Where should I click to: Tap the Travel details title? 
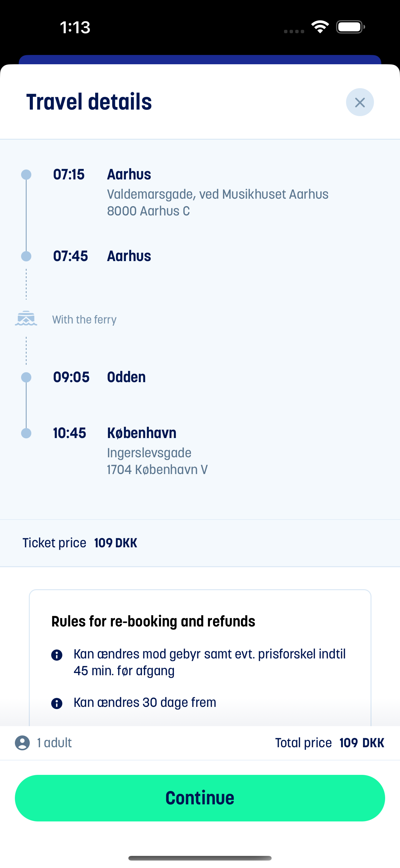[89, 102]
